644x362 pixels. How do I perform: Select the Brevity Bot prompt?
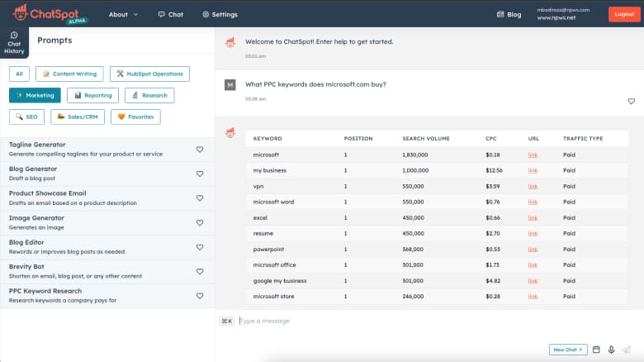pos(107,271)
